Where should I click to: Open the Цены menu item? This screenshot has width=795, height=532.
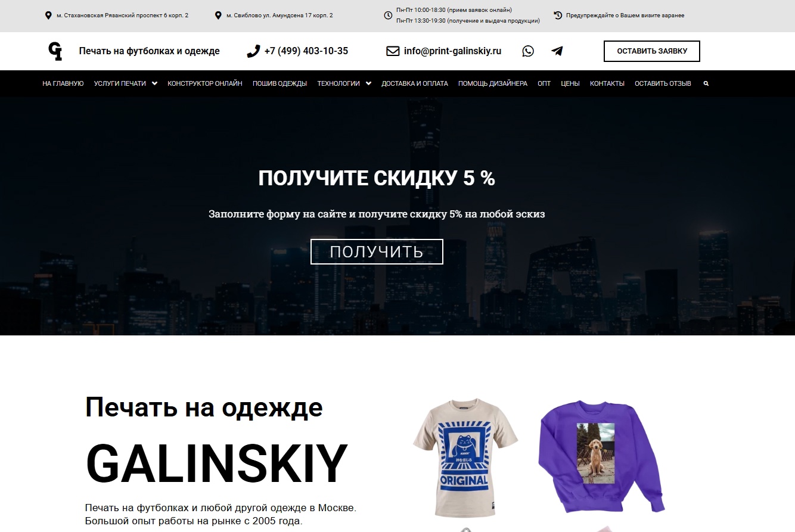(570, 83)
